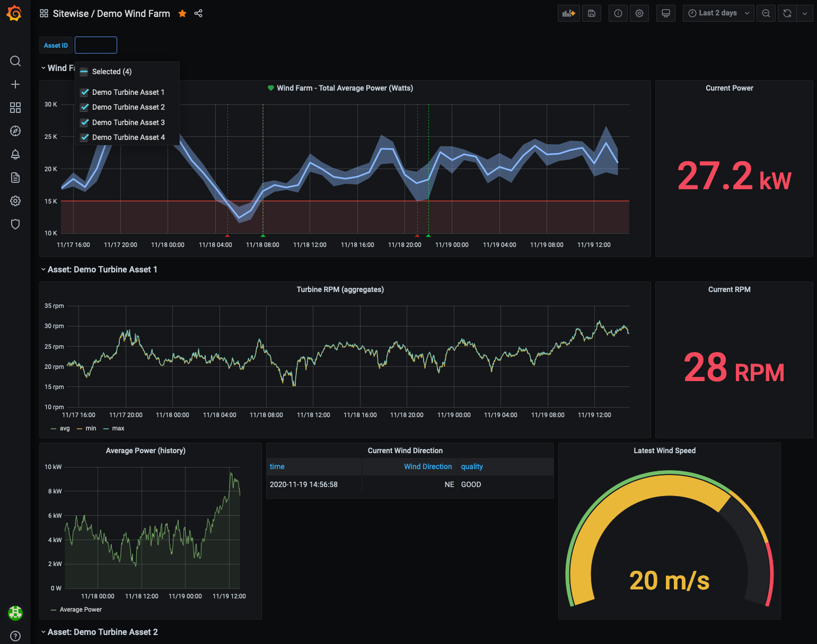Open Explore from the left sidebar

(15, 131)
